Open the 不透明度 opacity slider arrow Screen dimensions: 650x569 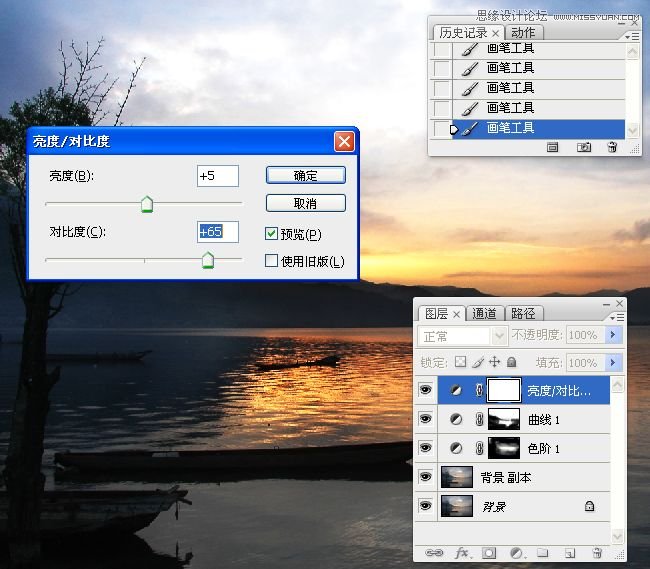pyautogui.click(x=613, y=335)
